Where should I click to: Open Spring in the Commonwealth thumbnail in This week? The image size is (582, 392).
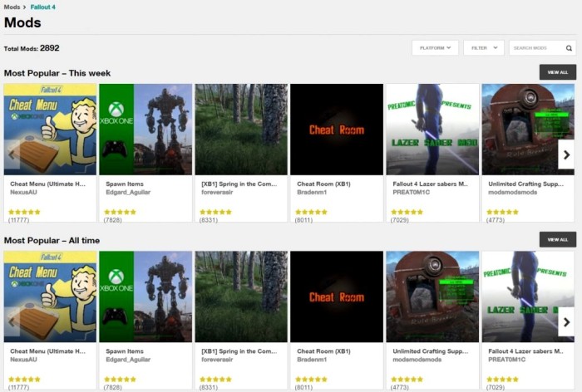pyautogui.click(x=241, y=130)
